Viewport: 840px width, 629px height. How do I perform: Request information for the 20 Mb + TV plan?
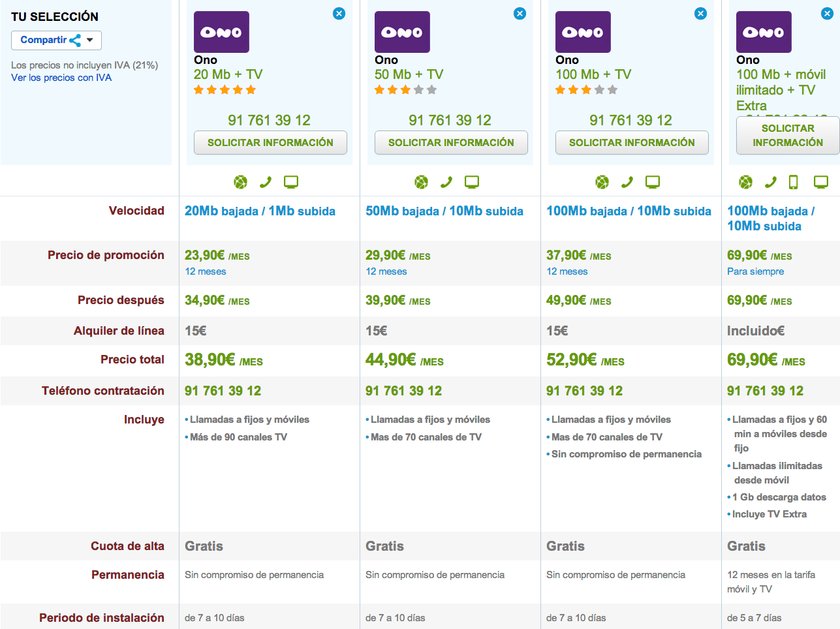(270, 143)
